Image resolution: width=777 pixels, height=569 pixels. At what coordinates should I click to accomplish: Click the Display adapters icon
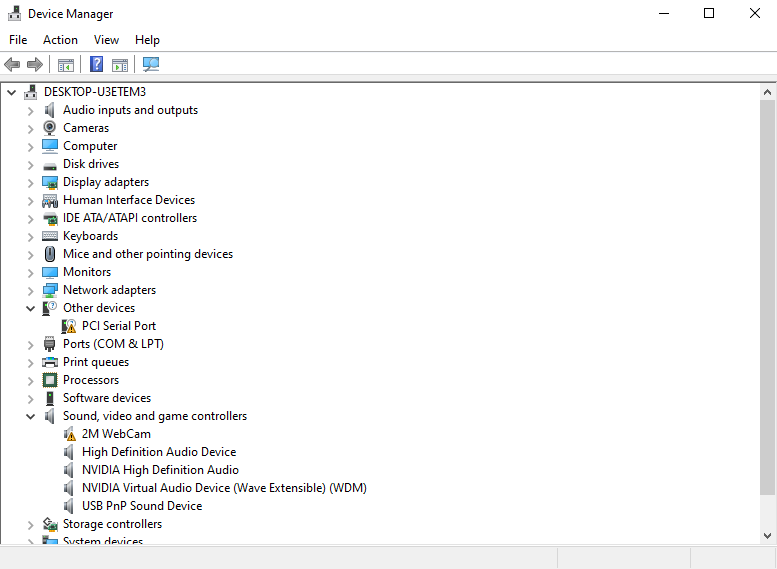(50, 182)
